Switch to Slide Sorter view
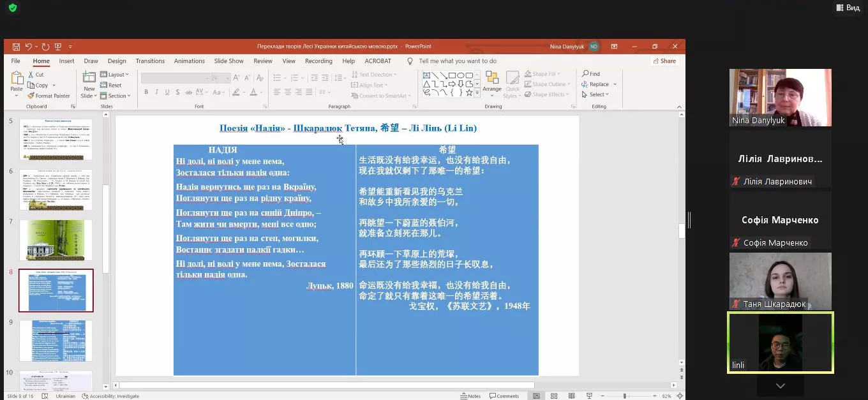This screenshot has width=868, height=400. 554,396
